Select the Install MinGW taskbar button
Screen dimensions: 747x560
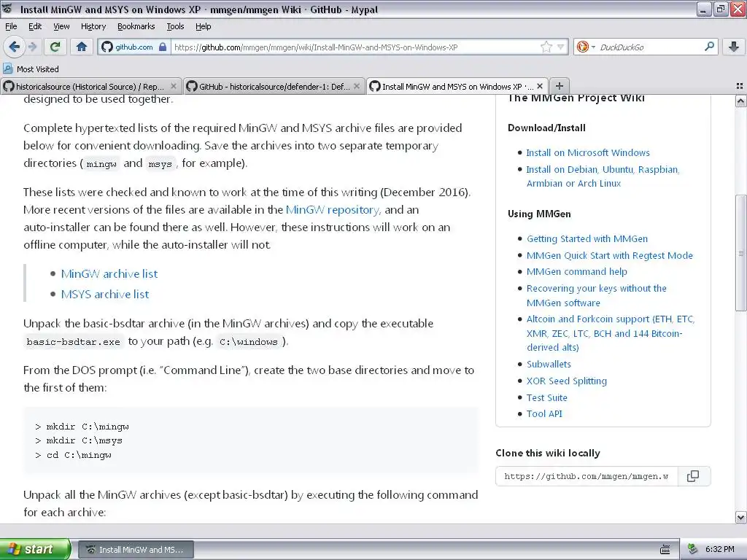(x=135, y=550)
